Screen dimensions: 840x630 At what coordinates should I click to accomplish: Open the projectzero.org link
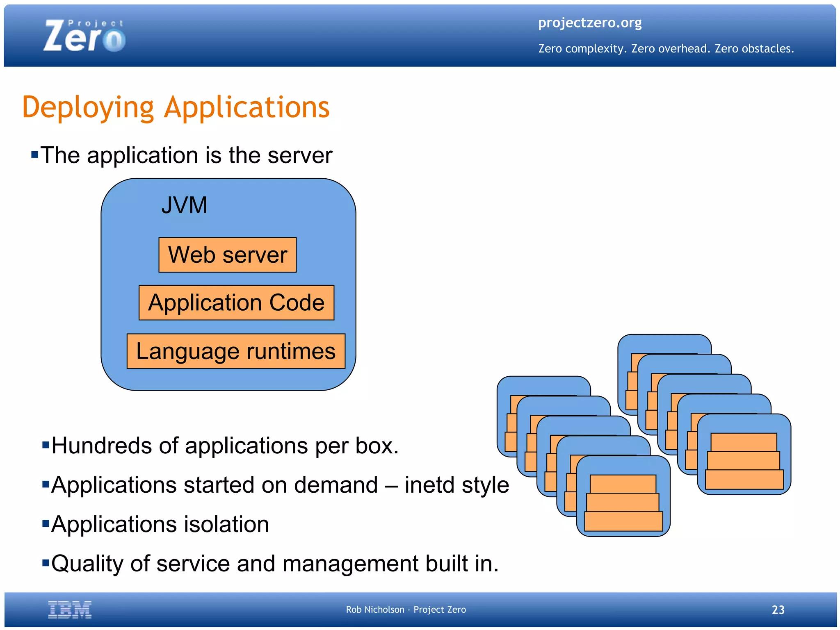point(589,23)
